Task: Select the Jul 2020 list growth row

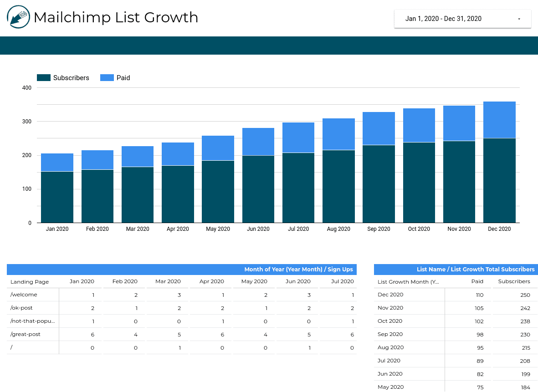Action: (x=456, y=361)
